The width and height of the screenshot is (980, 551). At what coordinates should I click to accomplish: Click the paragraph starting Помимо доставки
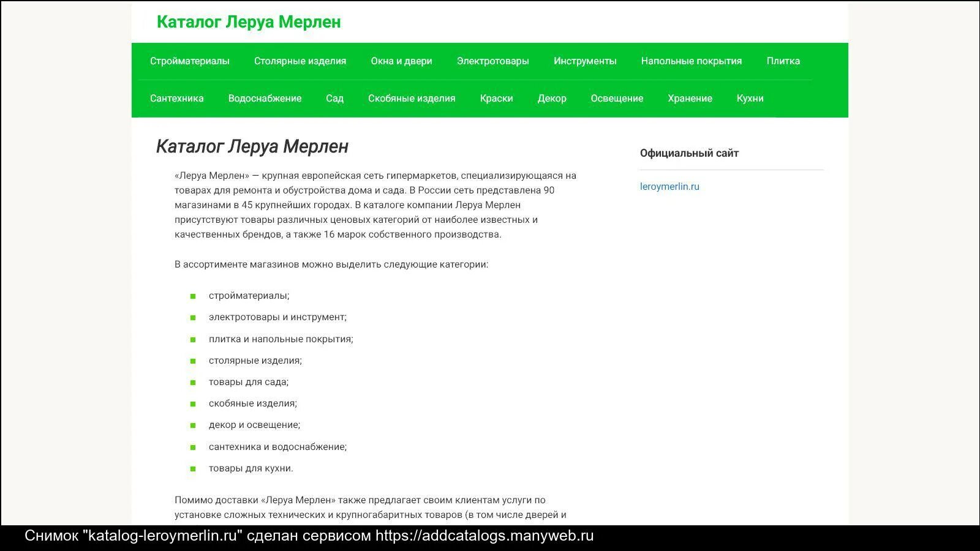pos(371,508)
